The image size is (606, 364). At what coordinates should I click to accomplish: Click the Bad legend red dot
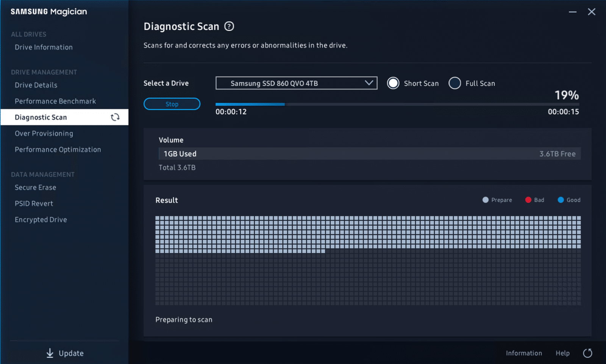pos(528,200)
